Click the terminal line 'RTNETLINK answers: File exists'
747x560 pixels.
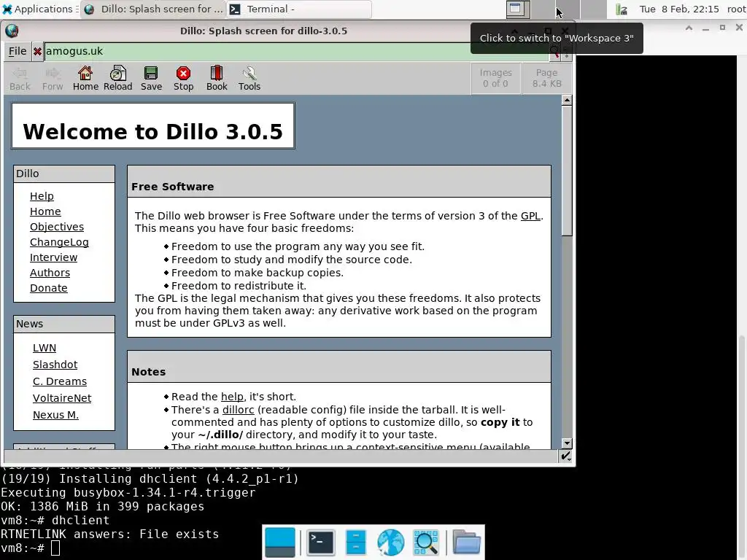pyautogui.click(x=109, y=534)
